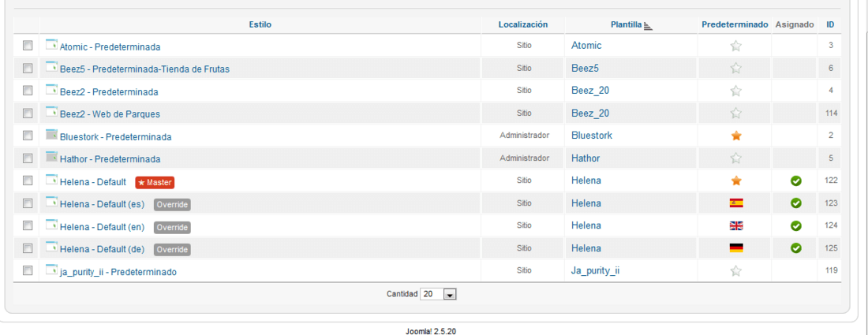Open Beez_20 template link for Beez2 Predeterminada
The width and height of the screenshot is (868, 335).
click(x=590, y=91)
